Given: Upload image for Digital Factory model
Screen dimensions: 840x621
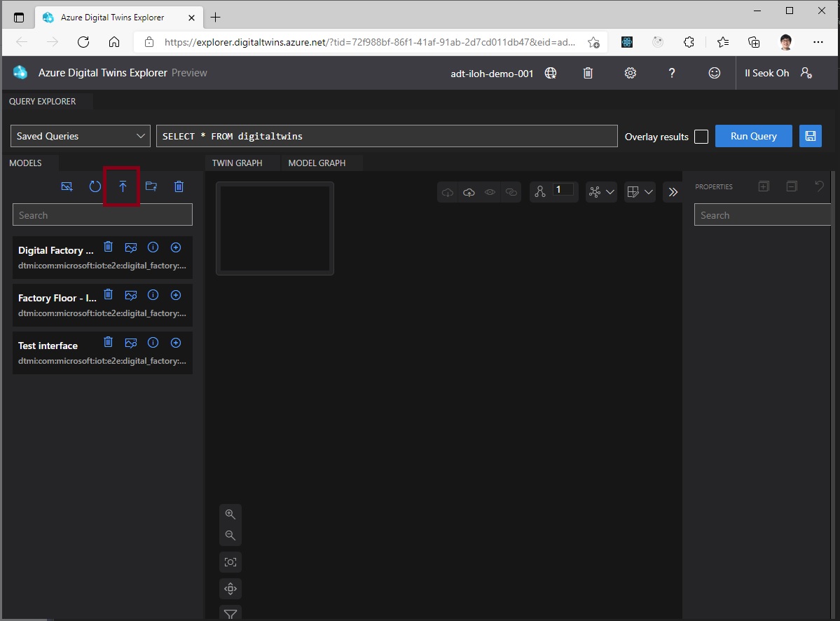Looking at the screenshot, I should 131,247.
